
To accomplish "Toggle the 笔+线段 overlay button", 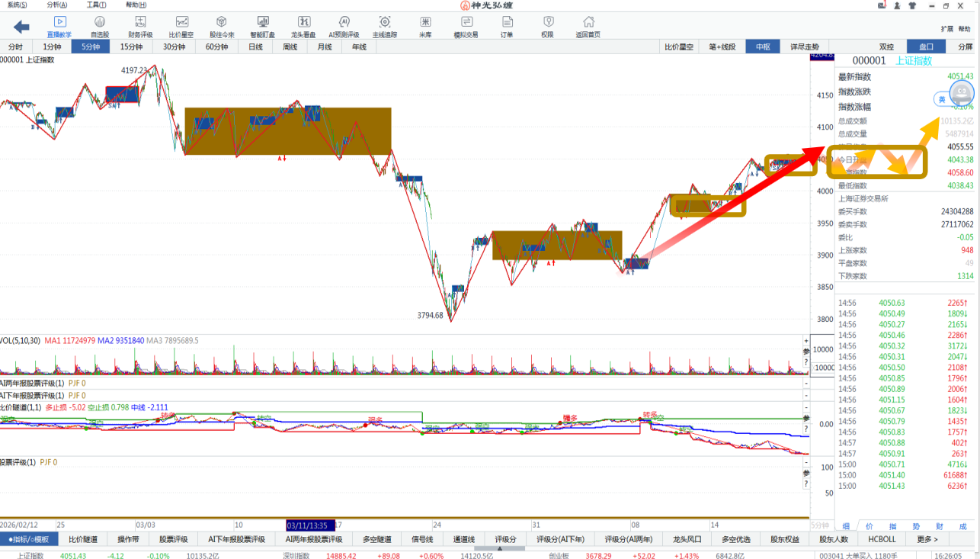I will pos(722,47).
